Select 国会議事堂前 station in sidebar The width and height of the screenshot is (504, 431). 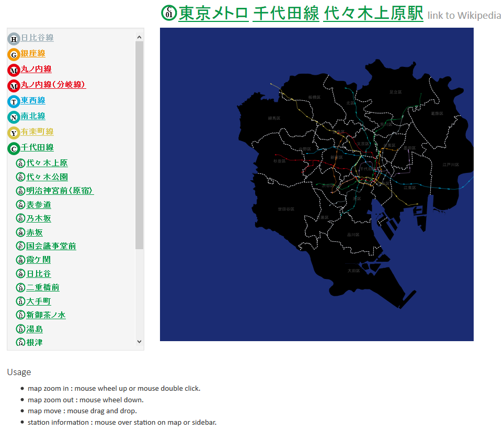click(x=51, y=246)
